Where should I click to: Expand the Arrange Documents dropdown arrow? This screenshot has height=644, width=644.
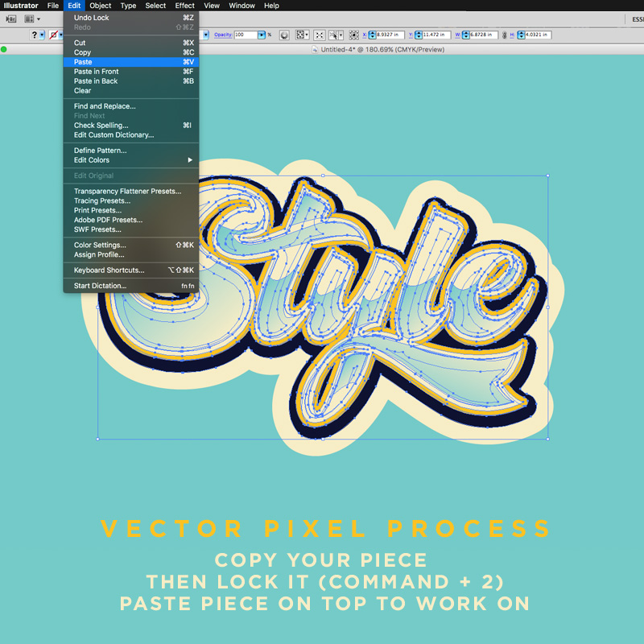39,19
